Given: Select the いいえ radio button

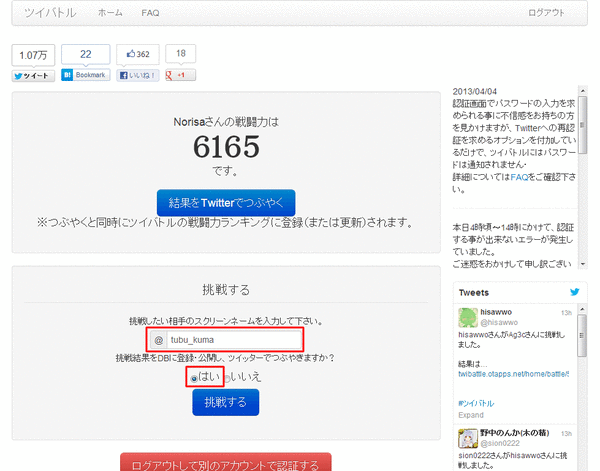Looking at the screenshot, I should pos(227,378).
